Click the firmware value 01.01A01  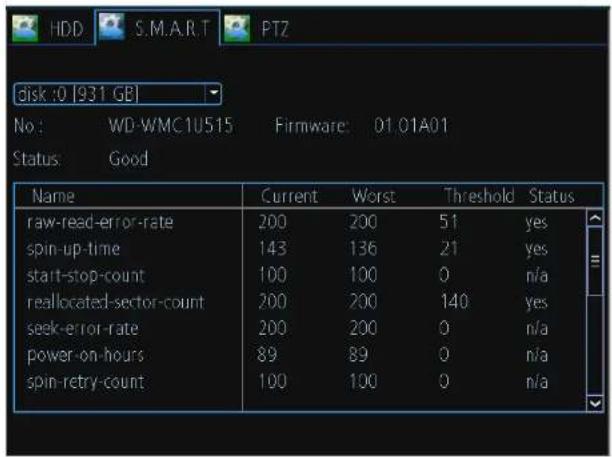tap(411, 126)
